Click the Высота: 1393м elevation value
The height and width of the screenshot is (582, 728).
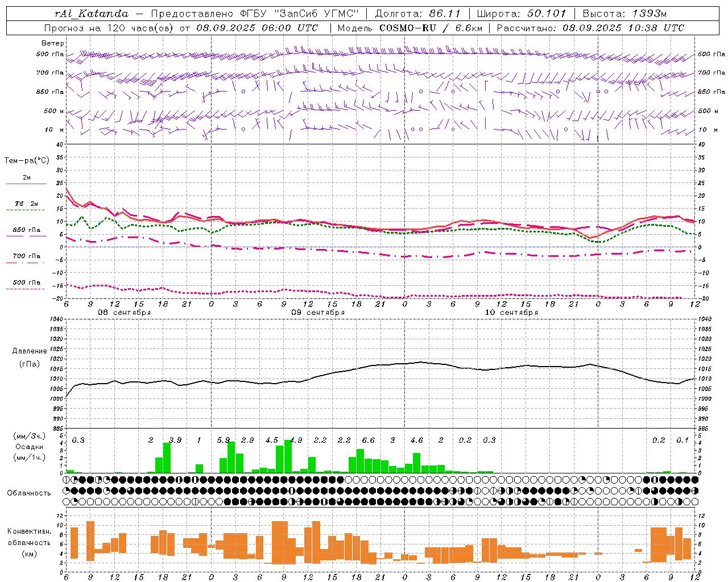point(625,14)
